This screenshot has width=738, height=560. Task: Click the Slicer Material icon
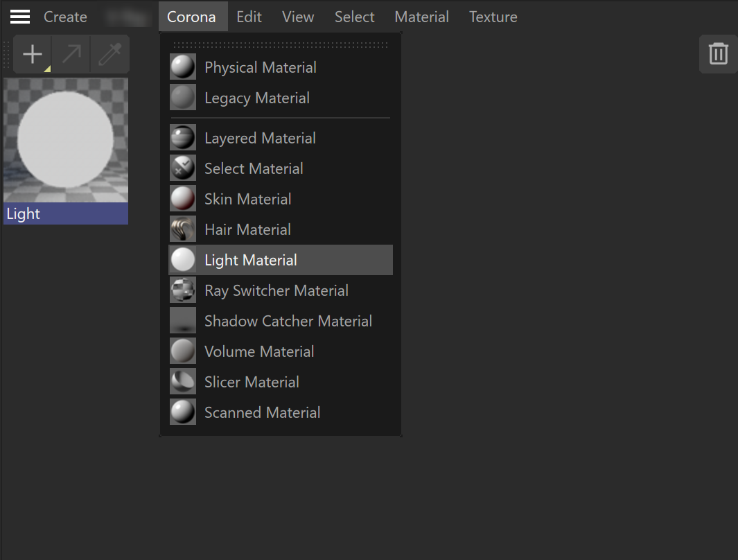tap(183, 382)
